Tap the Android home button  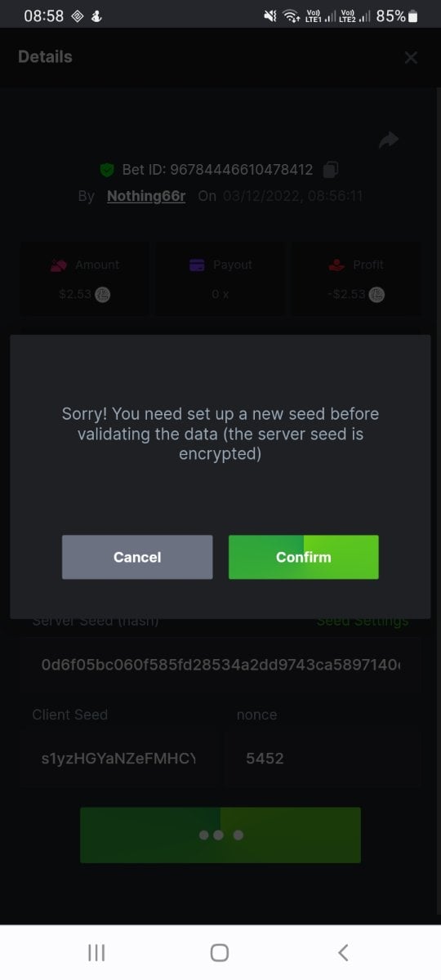[x=220, y=952]
